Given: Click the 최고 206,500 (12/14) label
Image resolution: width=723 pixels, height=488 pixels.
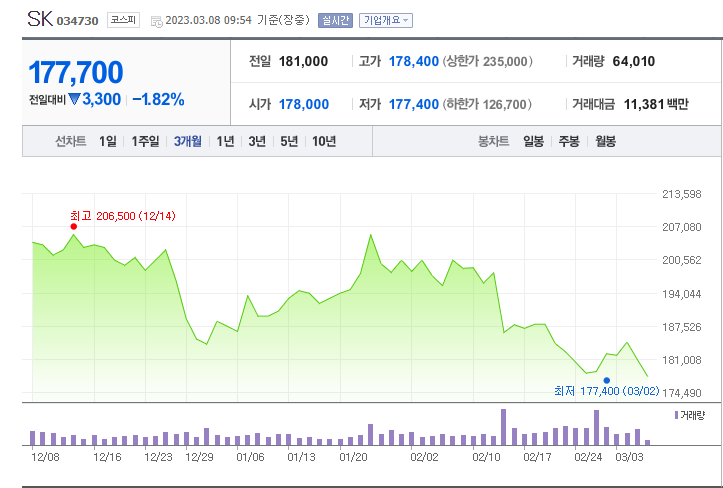Looking at the screenshot, I should click(123, 216).
